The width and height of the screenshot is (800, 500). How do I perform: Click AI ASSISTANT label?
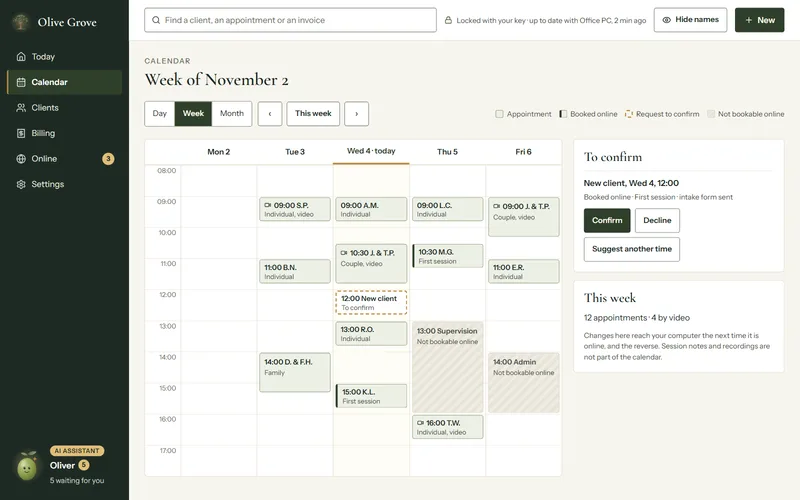pos(77,451)
